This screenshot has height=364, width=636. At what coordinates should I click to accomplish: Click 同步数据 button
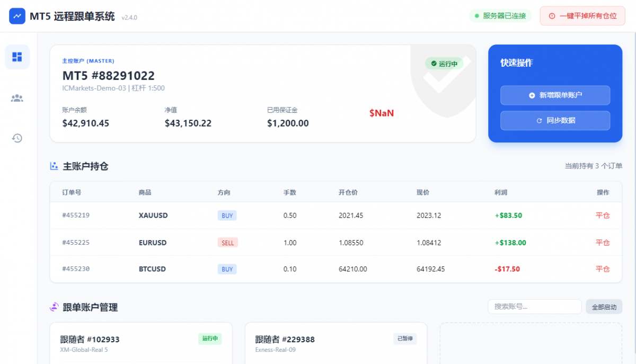pos(555,120)
